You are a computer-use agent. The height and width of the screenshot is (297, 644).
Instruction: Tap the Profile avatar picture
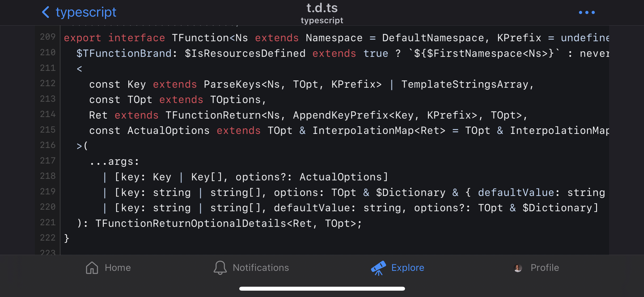pos(518,268)
